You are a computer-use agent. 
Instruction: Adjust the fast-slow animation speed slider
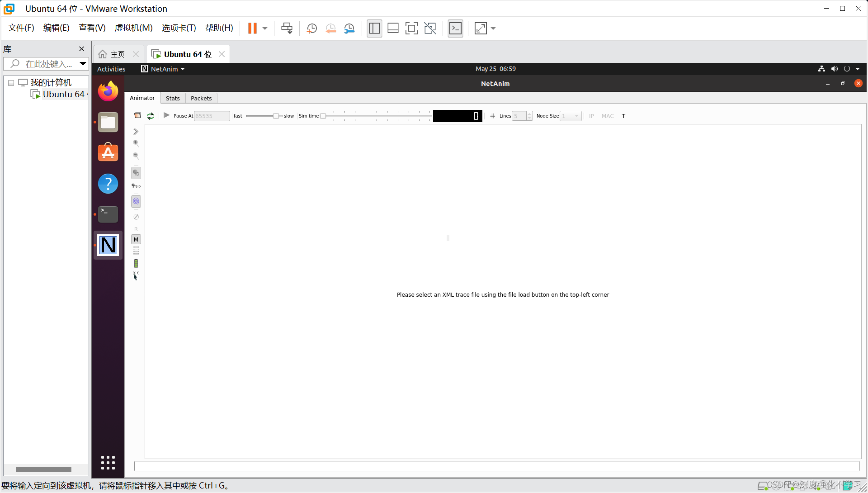[265, 116]
